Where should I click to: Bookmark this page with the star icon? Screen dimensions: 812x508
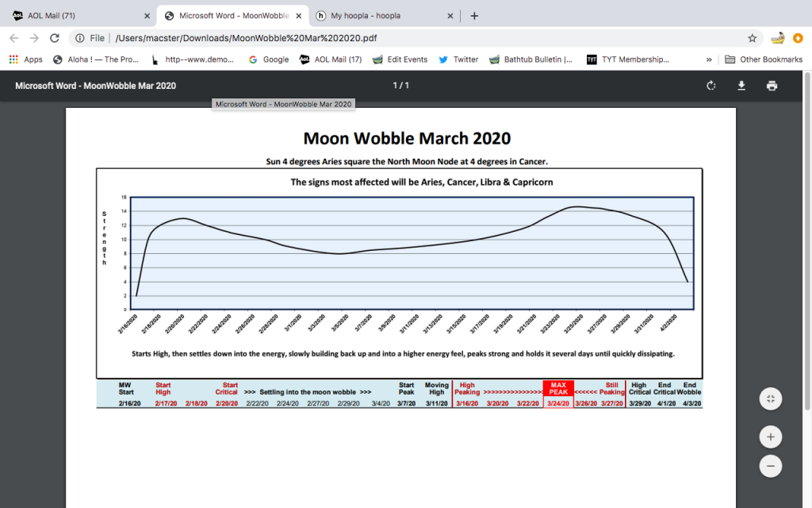752,38
